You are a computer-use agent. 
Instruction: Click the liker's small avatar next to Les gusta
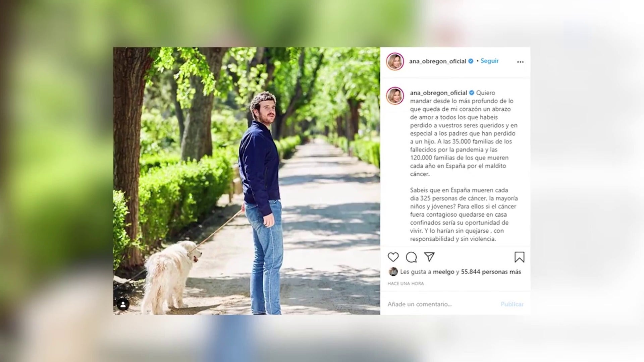click(393, 271)
